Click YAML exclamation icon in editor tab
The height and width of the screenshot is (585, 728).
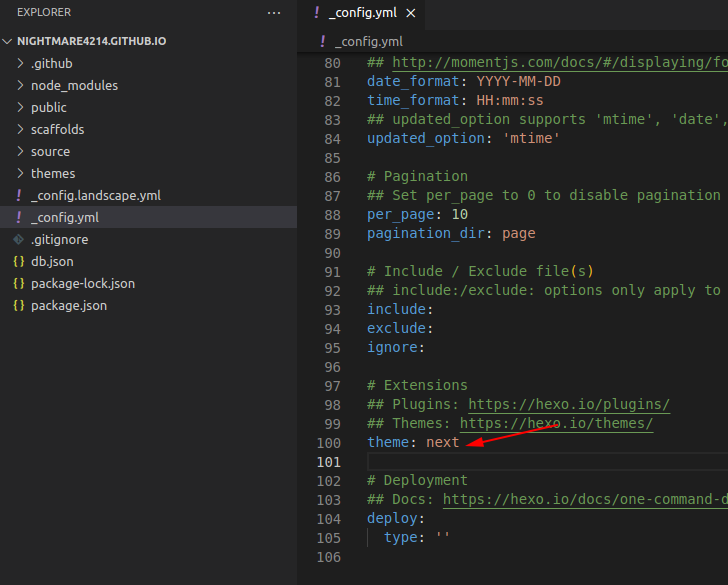(317, 13)
